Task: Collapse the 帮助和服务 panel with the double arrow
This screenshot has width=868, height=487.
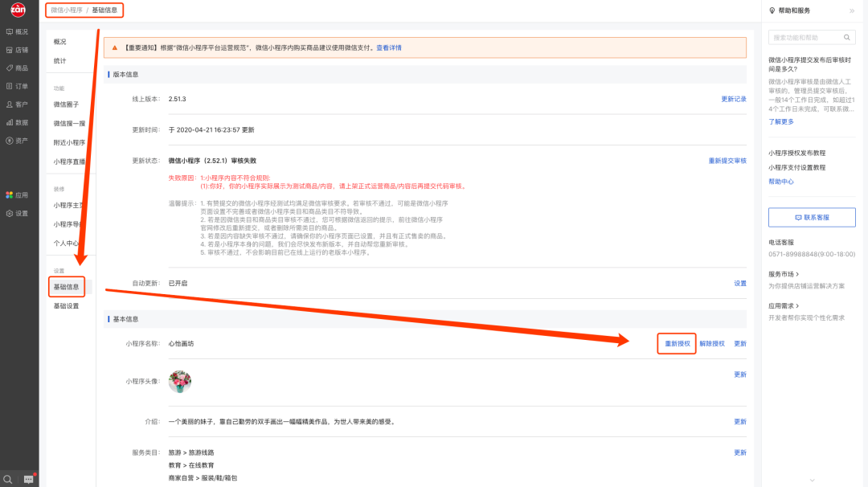Action: (x=851, y=10)
